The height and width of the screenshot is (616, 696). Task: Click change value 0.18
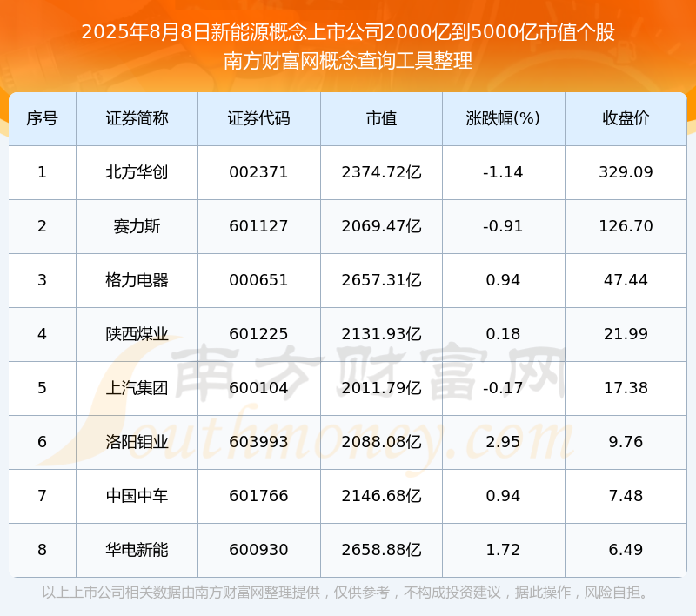[503, 334]
